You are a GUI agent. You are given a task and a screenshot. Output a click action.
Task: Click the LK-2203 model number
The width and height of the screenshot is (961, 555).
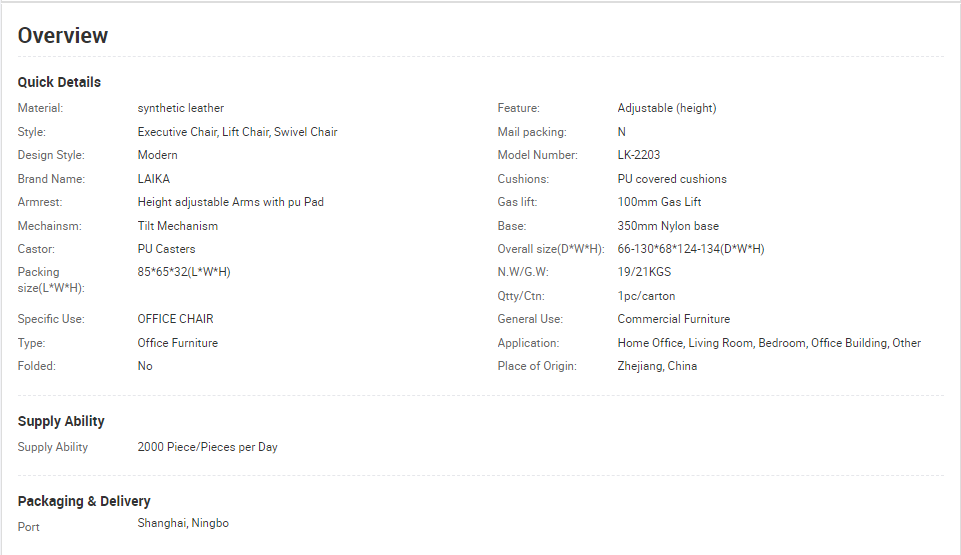tap(639, 155)
